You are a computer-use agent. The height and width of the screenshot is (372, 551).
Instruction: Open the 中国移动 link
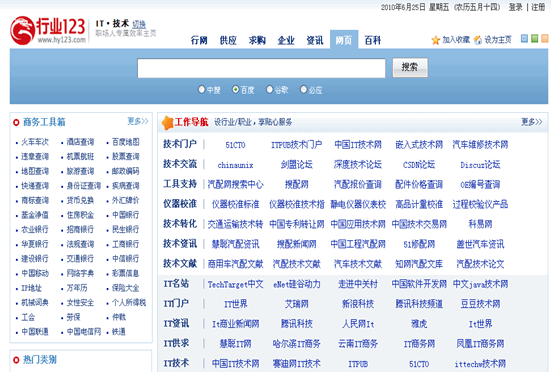35,273
